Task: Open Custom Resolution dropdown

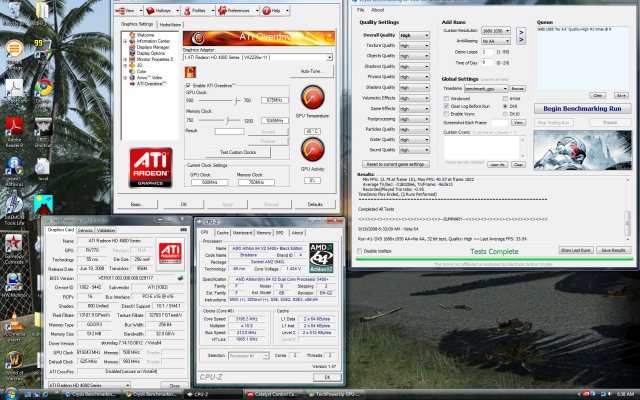Action: [x=496, y=31]
